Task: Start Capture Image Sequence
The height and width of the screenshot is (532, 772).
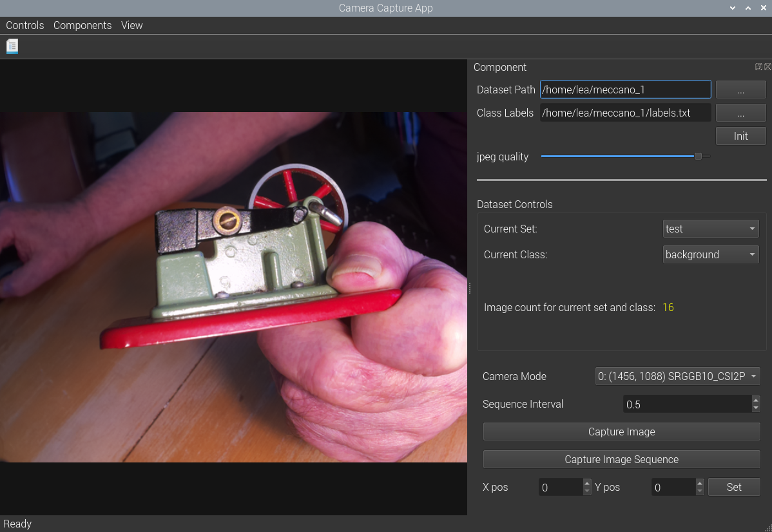Action: coord(621,459)
